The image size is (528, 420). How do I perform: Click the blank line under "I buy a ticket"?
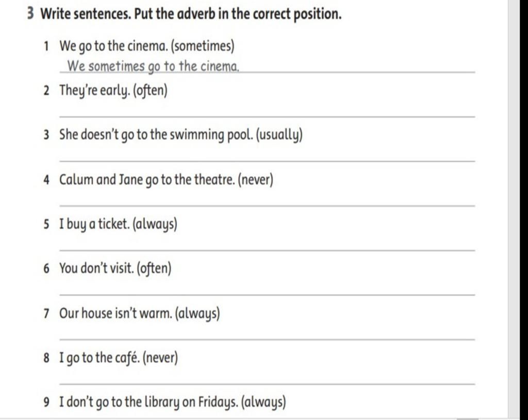pos(267,250)
